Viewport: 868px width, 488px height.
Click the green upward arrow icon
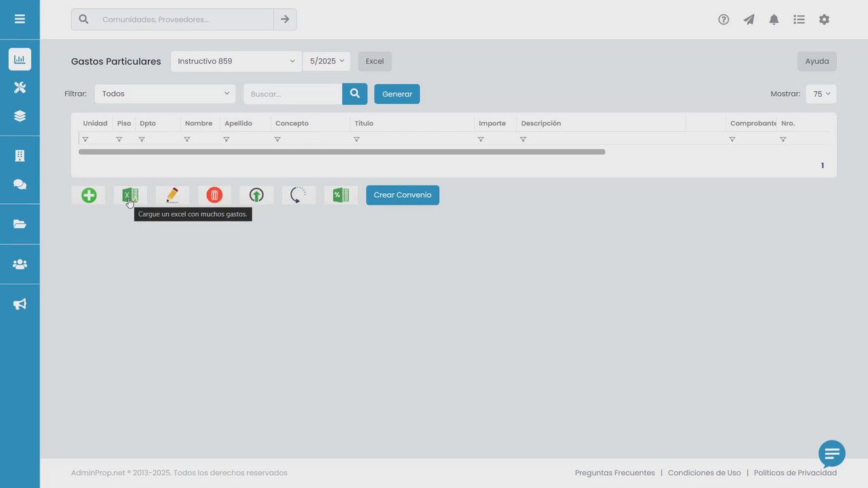256,195
